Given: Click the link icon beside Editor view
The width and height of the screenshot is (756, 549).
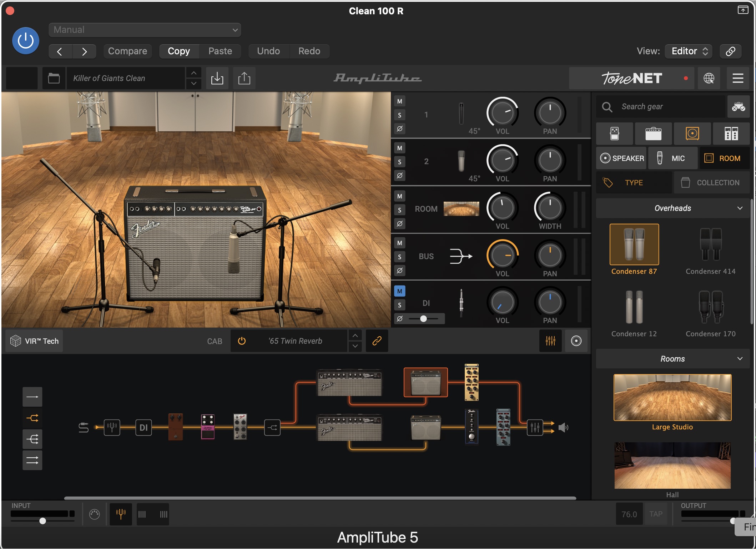Looking at the screenshot, I should click(730, 51).
